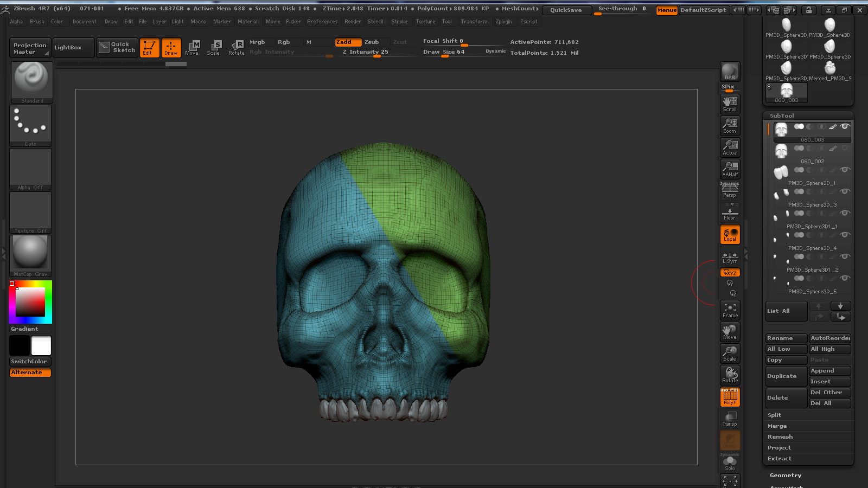Viewport: 868px width, 488px height.
Task: Set canvas to Actual size
Action: (x=730, y=147)
